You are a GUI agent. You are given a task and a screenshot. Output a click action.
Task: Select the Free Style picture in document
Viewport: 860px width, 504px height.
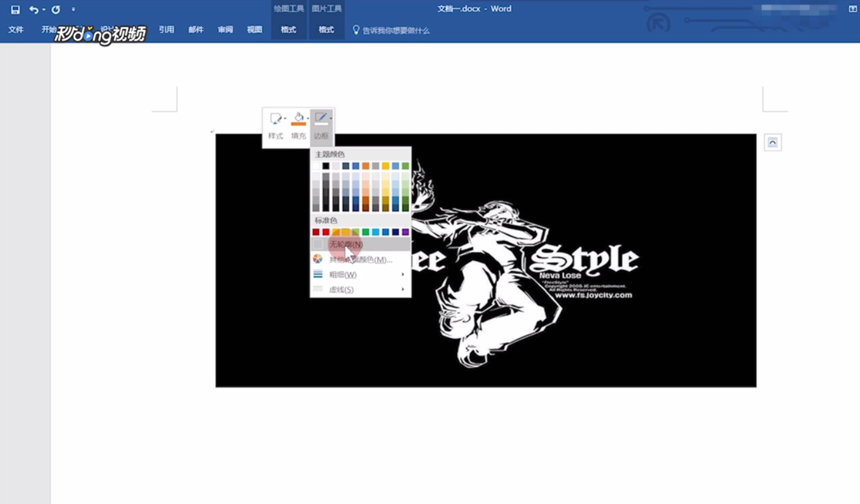pyautogui.click(x=486, y=261)
